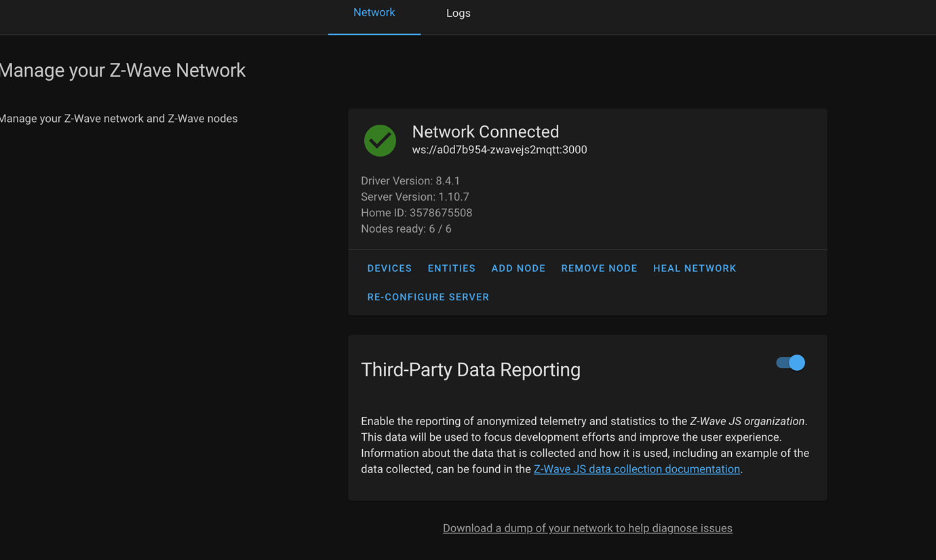Image resolution: width=936 pixels, height=560 pixels.
Task: Click the Driver Version 8.4.1 line
Action: pyautogui.click(x=410, y=181)
